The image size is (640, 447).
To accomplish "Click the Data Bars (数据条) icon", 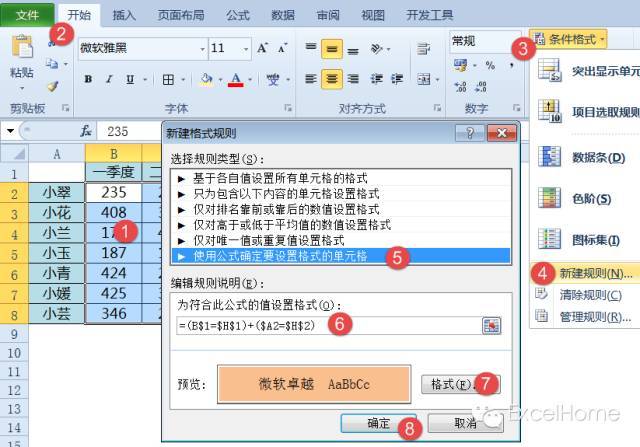I will (x=552, y=157).
